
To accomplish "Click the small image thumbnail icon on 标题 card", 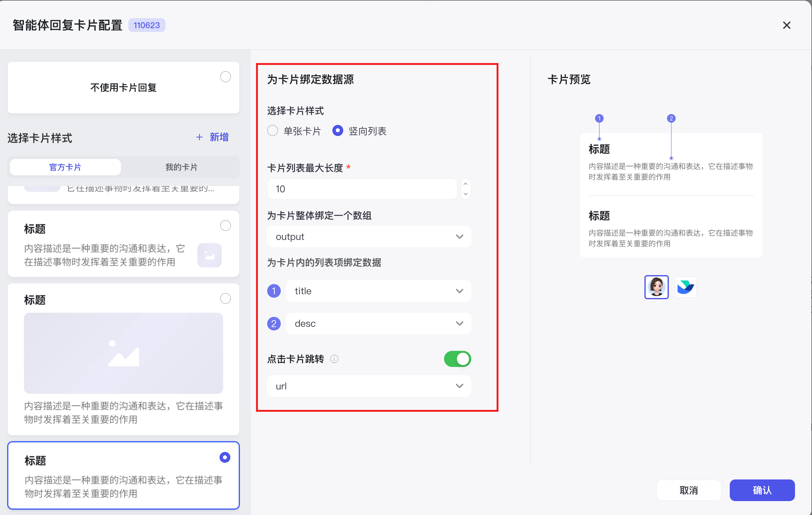I will pyautogui.click(x=209, y=255).
